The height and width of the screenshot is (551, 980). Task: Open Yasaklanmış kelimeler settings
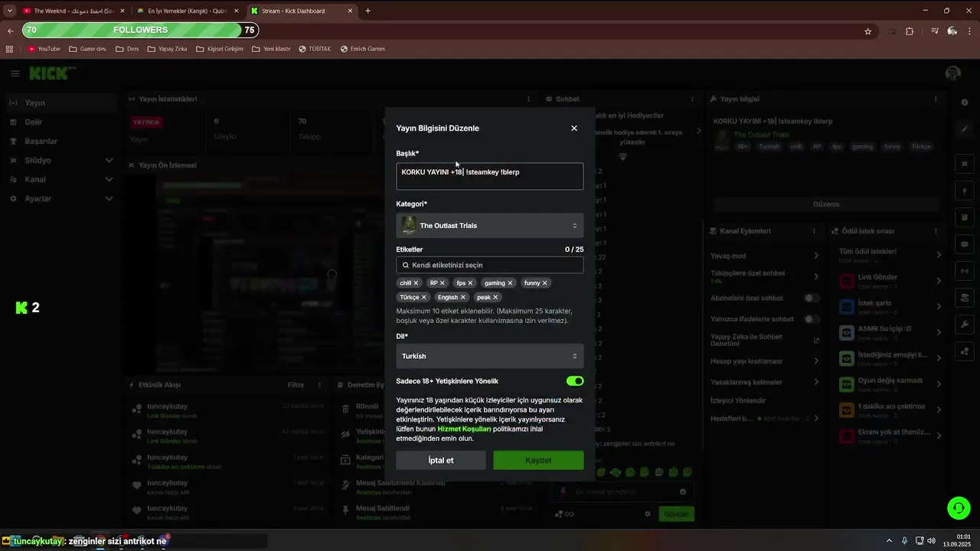click(766, 382)
